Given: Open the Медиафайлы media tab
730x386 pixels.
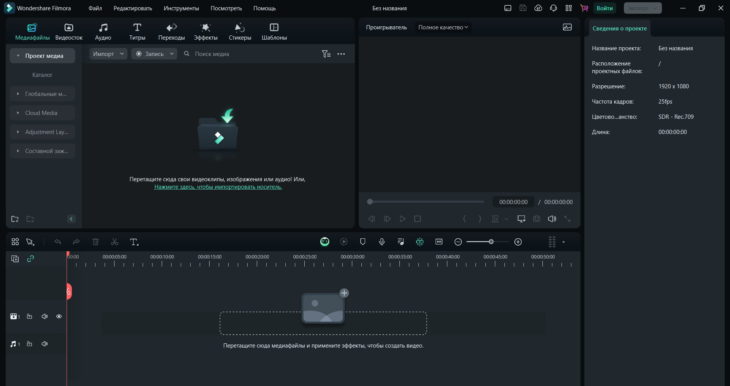Looking at the screenshot, I should tap(32, 32).
